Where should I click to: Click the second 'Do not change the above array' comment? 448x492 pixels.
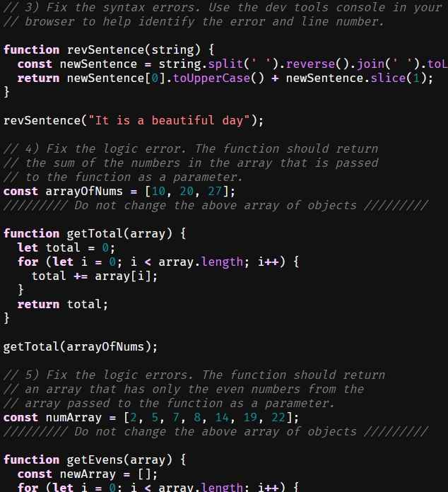point(216,431)
